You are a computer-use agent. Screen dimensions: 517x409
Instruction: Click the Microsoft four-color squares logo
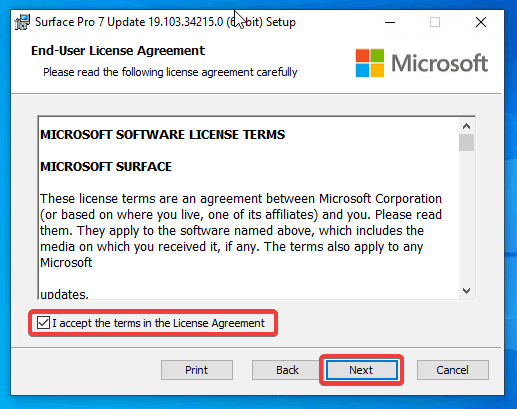tap(369, 63)
